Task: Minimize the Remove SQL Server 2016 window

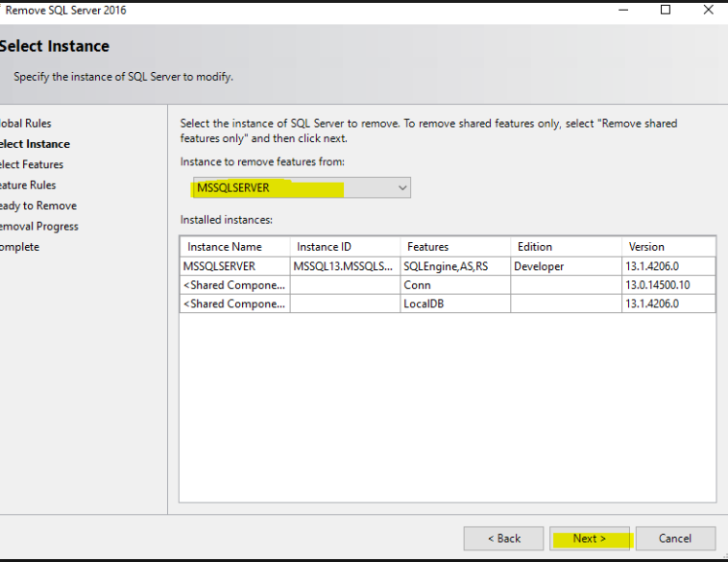Action: pos(621,11)
